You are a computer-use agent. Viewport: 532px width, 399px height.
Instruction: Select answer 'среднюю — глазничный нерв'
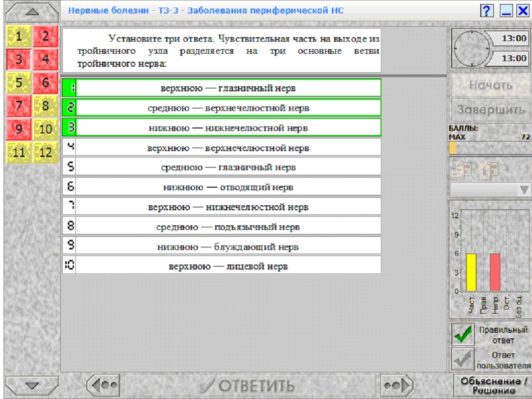click(221, 167)
